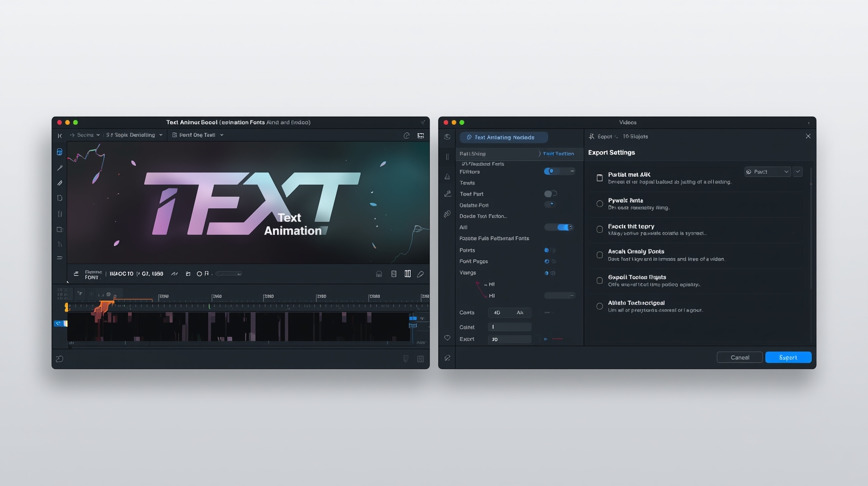Toggle the Teet Fart switch
Screen dimensions: 868x486
point(550,194)
